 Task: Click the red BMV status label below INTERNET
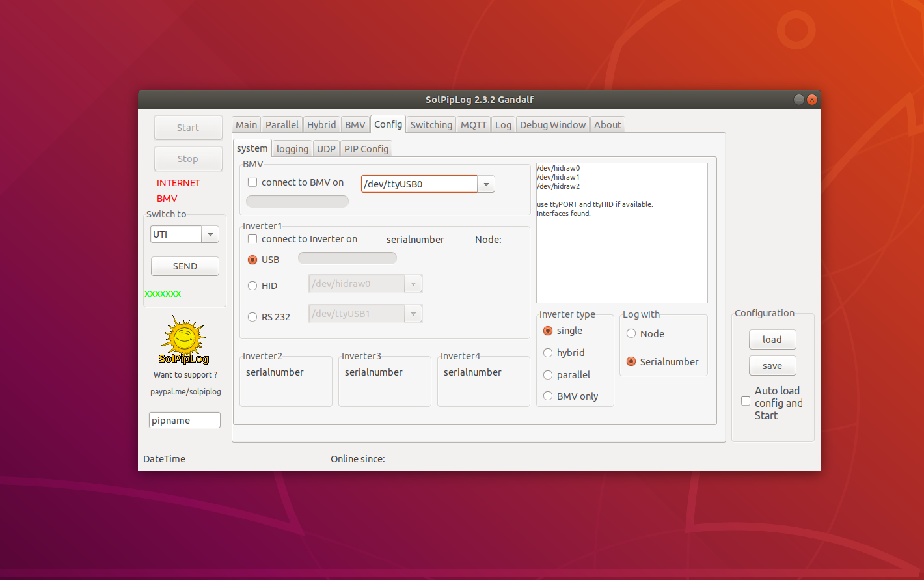pyautogui.click(x=167, y=199)
